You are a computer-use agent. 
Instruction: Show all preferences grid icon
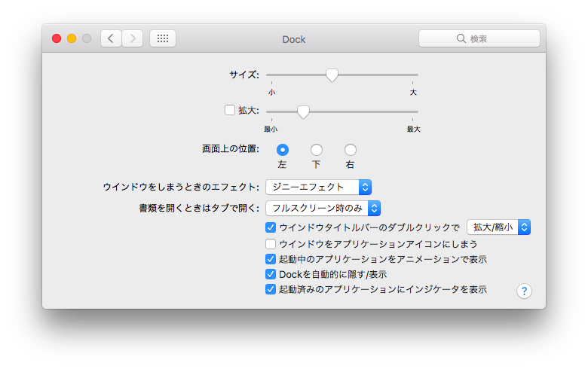(163, 38)
